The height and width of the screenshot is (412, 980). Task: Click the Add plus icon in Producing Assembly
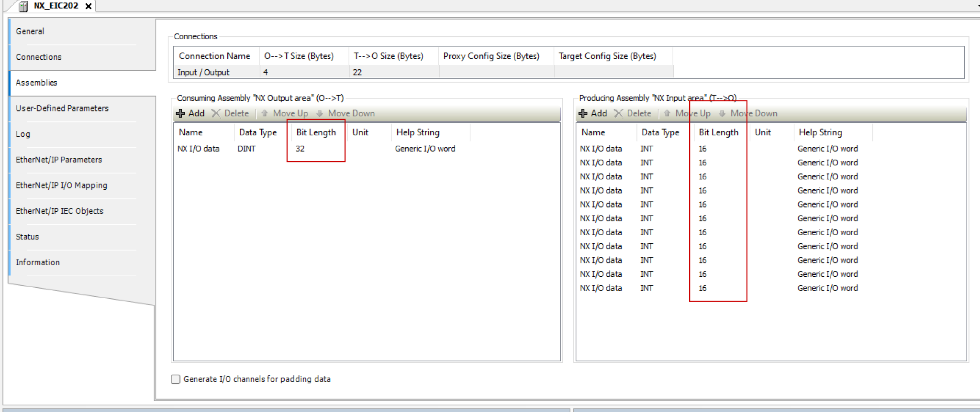[583, 113]
